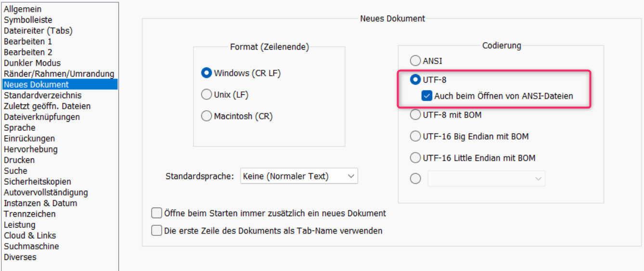Screen dimensions: 644x271
Task: Choose Unix (LF) line ending format
Action: pyautogui.click(x=206, y=95)
